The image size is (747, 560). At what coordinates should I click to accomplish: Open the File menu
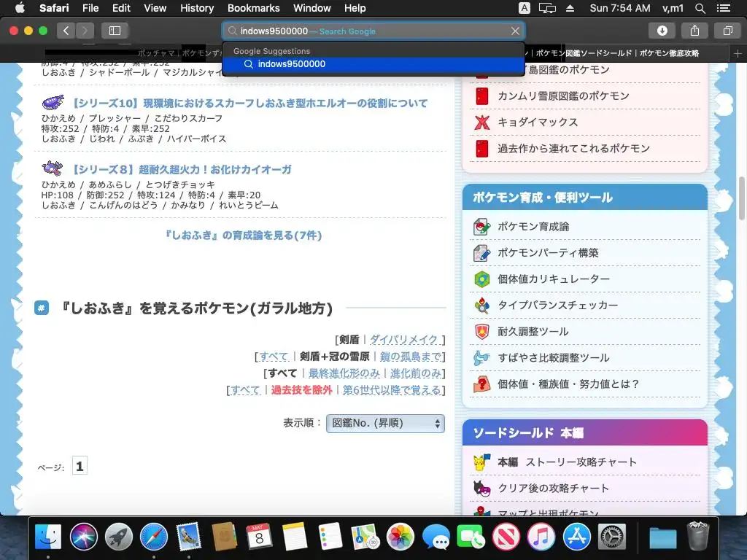coord(90,8)
